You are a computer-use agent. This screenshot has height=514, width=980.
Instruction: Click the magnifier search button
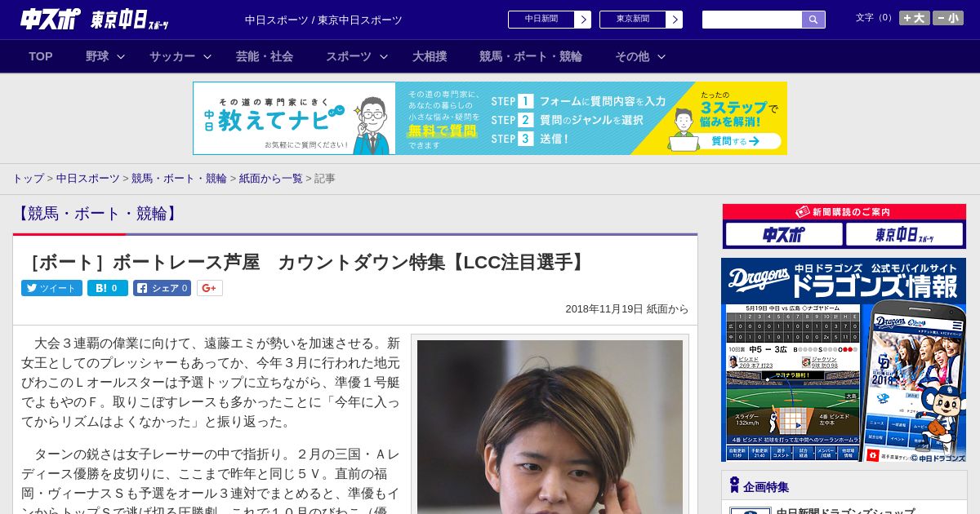point(813,20)
